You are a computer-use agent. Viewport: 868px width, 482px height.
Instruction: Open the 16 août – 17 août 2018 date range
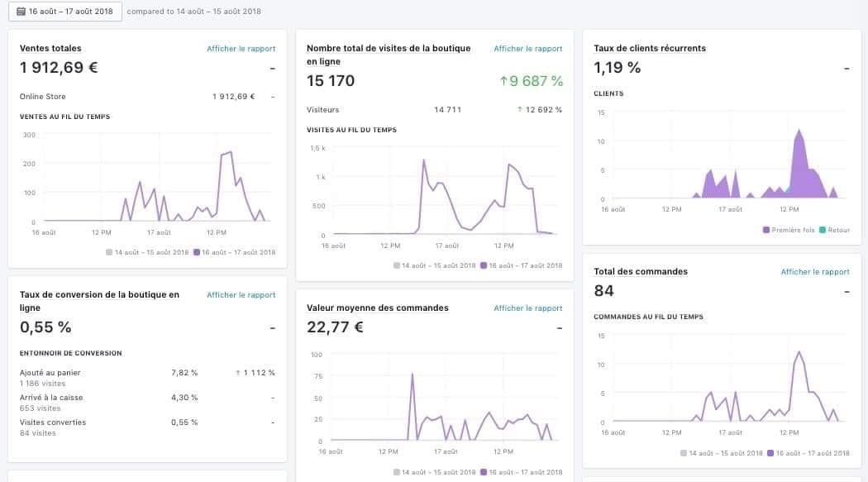point(65,11)
